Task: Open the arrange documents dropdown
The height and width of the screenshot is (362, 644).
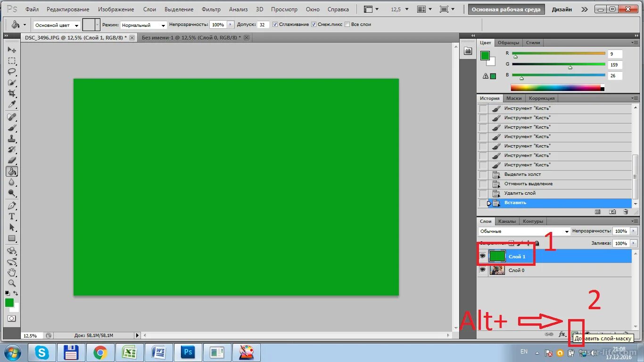Action: pyautogui.click(x=424, y=9)
